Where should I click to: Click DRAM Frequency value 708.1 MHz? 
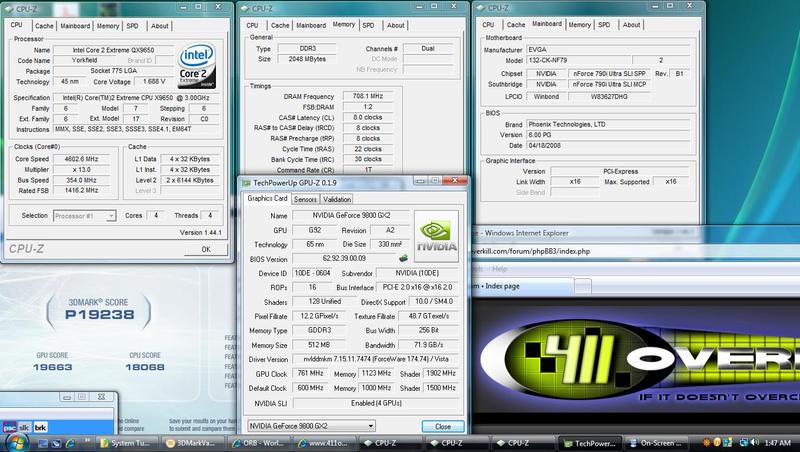368,96
